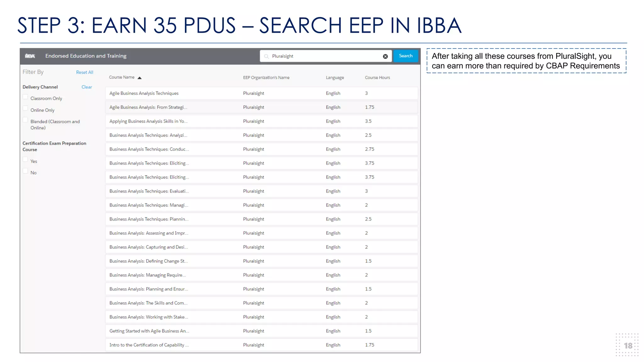The image size is (644, 362).
Task: Check No for Certification Exam Preparation
Action: pos(25,171)
